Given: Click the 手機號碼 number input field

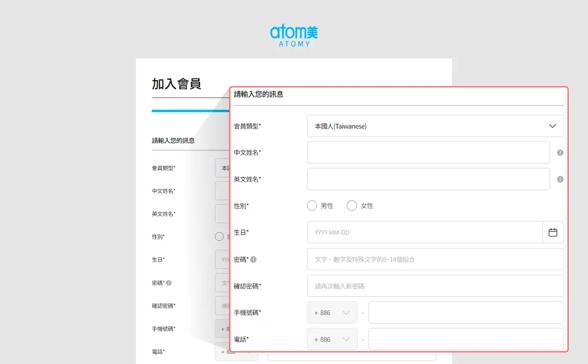Looking at the screenshot, I should pyautogui.click(x=465, y=313).
